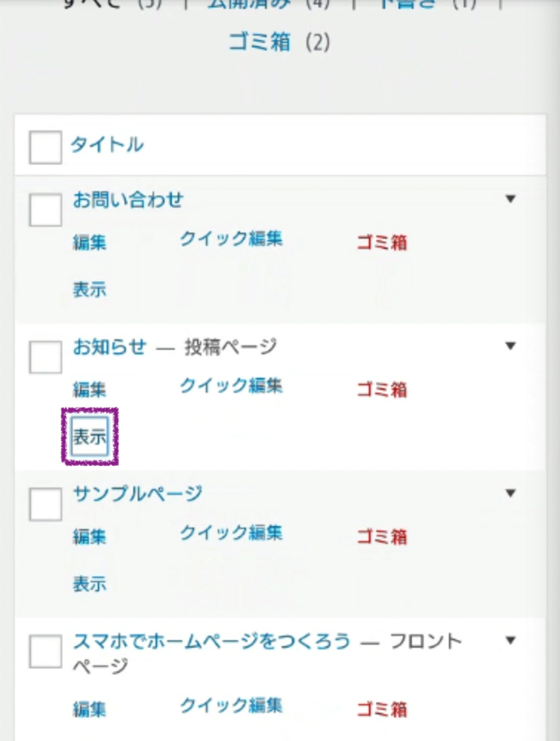Viewport: 560px width, 741px height.
Task: Trash the お問い合わせ page via ゴミ箱
Action: coord(382,242)
